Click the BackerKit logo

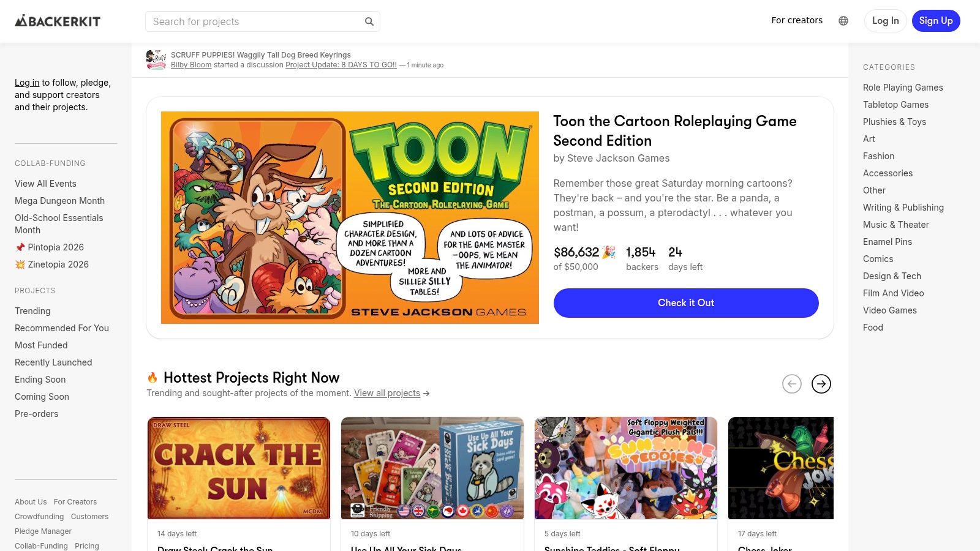click(57, 20)
